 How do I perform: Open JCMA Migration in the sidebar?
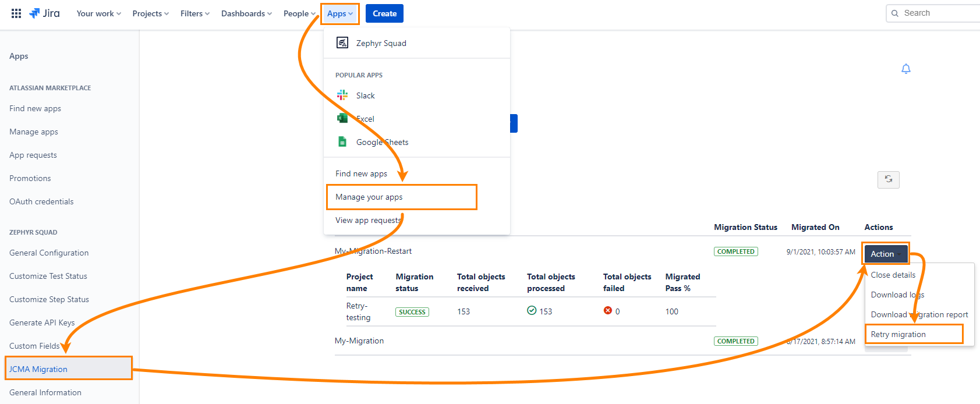(38, 369)
